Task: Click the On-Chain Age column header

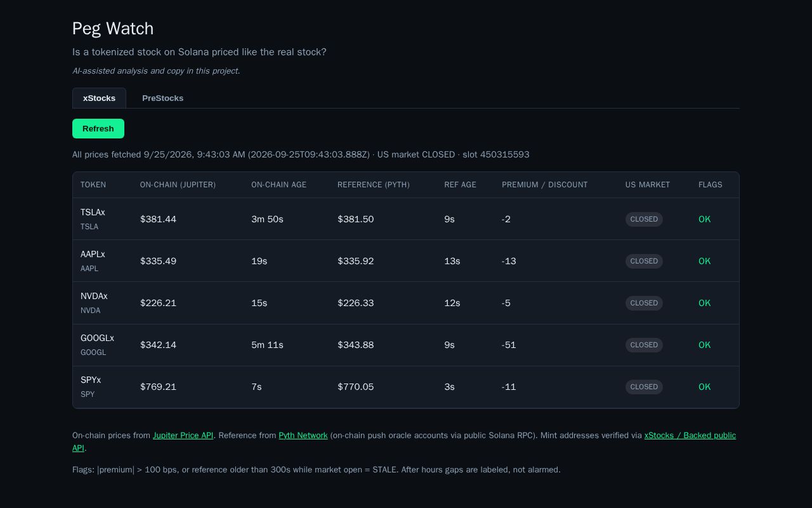Action: coord(278,185)
